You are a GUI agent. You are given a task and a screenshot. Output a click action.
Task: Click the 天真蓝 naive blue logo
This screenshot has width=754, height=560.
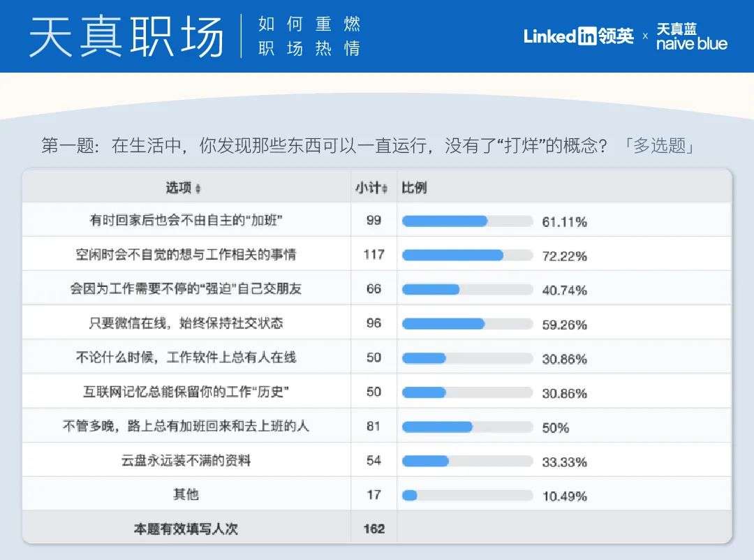click(x=691, y=36)
